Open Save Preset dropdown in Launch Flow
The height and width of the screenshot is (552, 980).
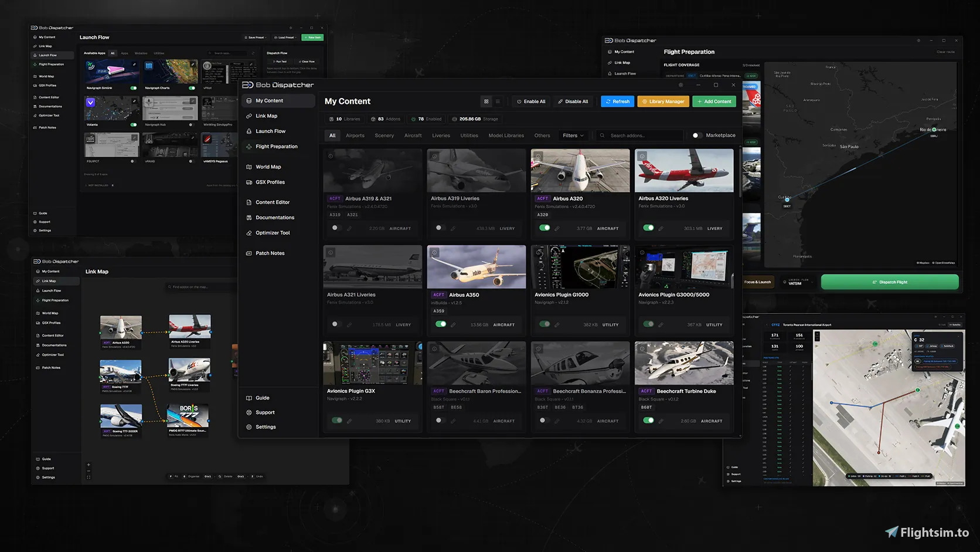click(256, 38)
